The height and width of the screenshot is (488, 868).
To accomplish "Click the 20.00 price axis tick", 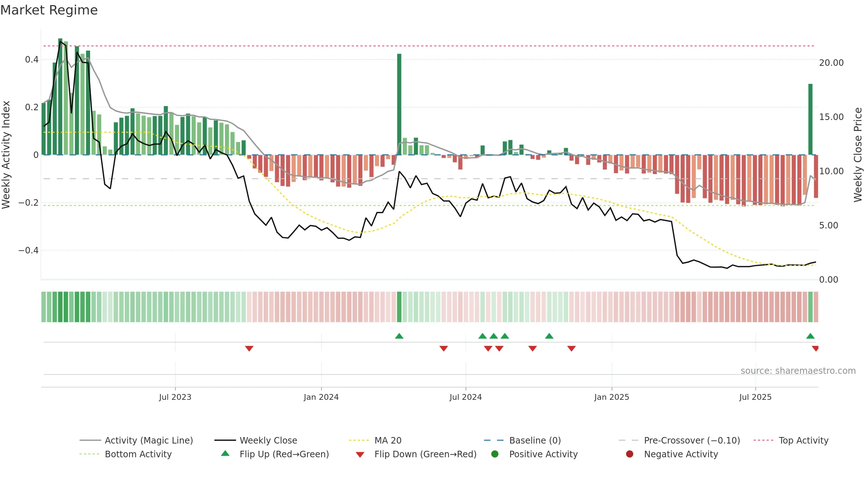I will pyautogui.click(x=831, y=63).
